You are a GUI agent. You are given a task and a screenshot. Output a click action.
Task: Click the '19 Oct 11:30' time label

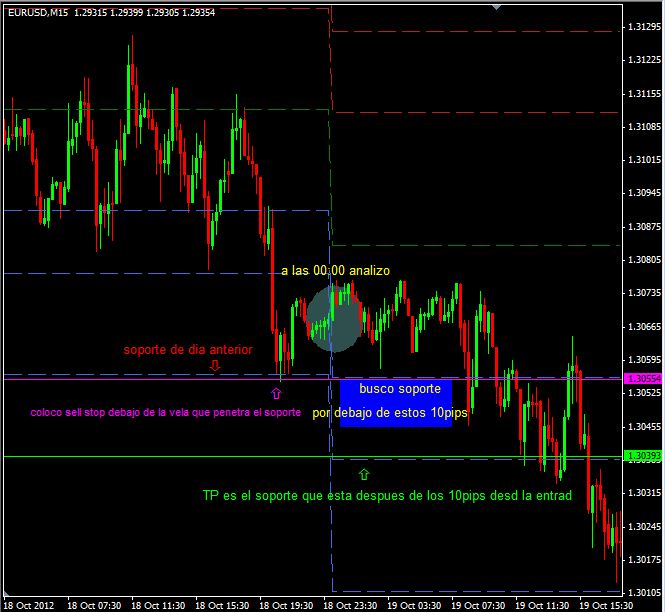542,605
